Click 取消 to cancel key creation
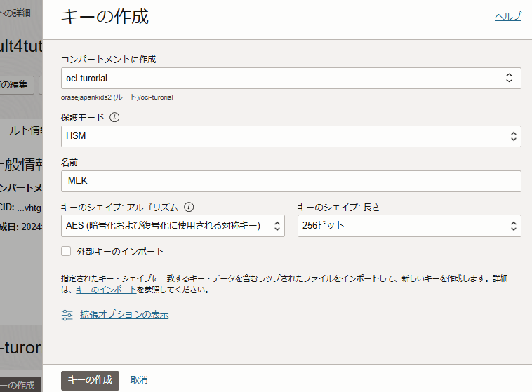Image resolution: width=532 pixels, height=392 pixels. tap(139, 380)
